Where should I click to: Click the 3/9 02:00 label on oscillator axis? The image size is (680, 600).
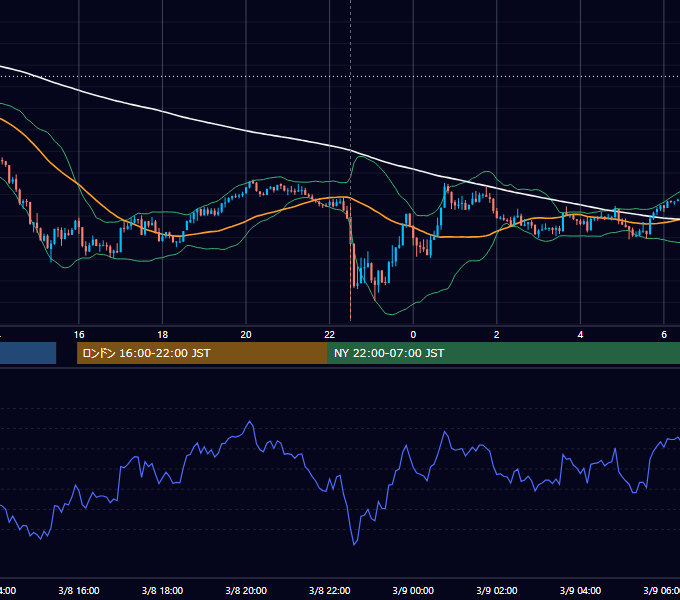point(497,590)
